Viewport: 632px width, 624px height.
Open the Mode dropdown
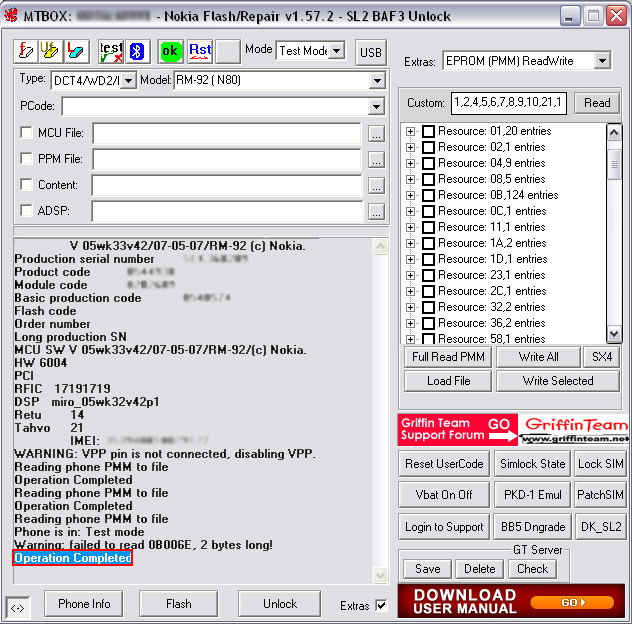click(x=337, y=51)
